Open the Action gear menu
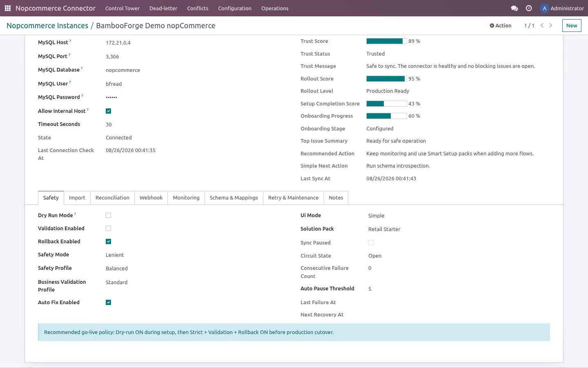Viewport: 588px width, 368px height. point(500,25)
